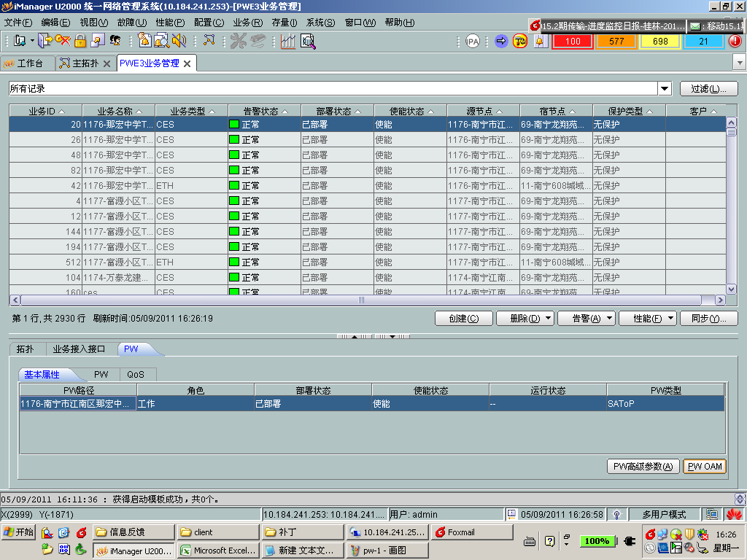
Task: Click the PW高级参数(A) button
Action: [x=643, y=467]
